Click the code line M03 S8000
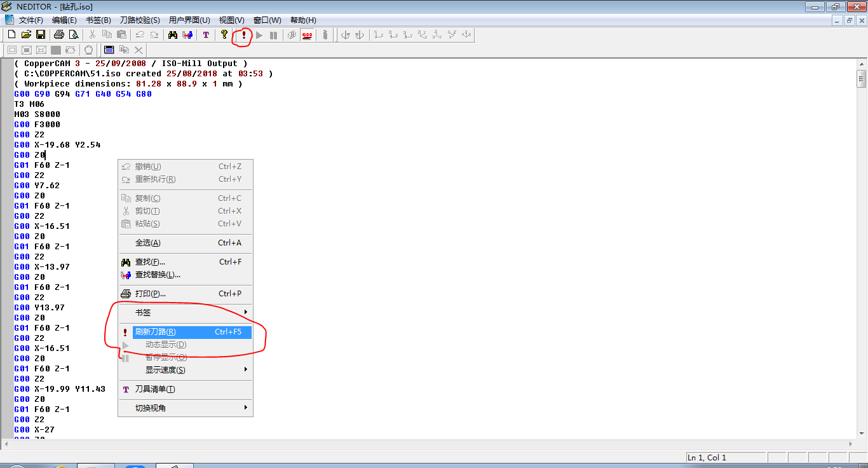Screen dimensions: 868x468 (37, 114)
